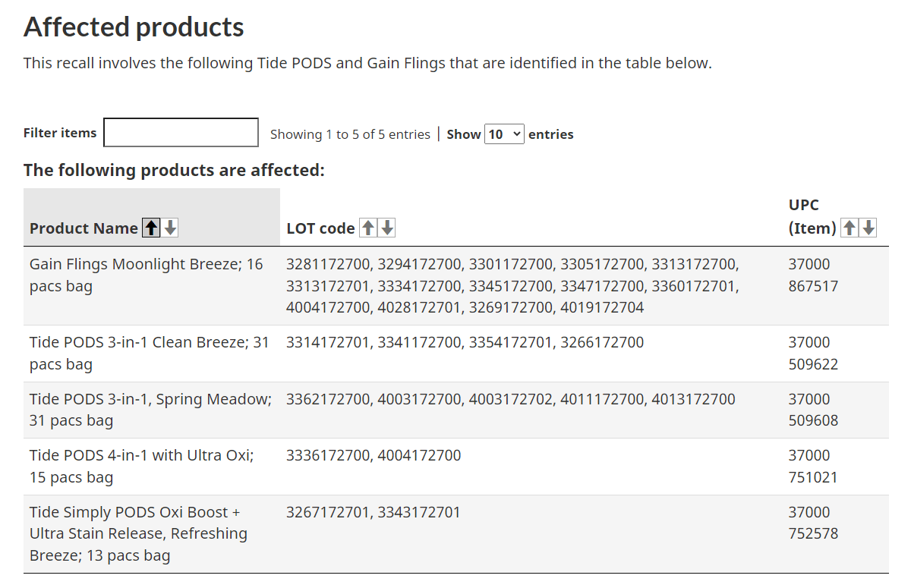This screenshot has height=588, width=911.
Task: Select Tide PODS 4-in-1 with Ultra Oxi row
Action: click(142, 467)
